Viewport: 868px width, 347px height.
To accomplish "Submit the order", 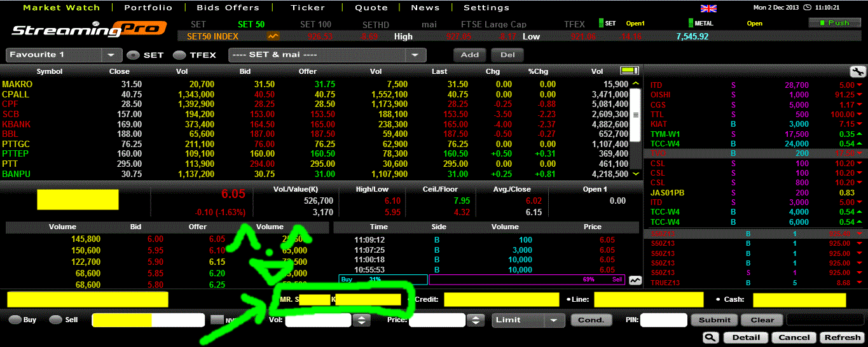I will [715, 320].
